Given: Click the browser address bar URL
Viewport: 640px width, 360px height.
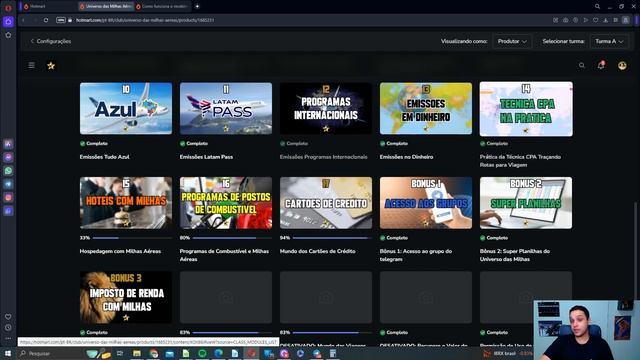Looking at the screenshot, I should tap(144, 20).
